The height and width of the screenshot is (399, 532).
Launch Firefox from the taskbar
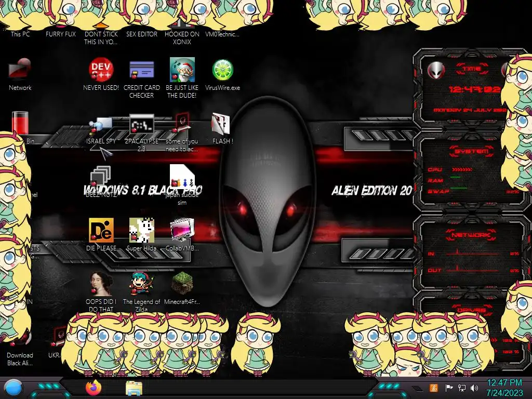pyautogui.click(x=94, y=388)
